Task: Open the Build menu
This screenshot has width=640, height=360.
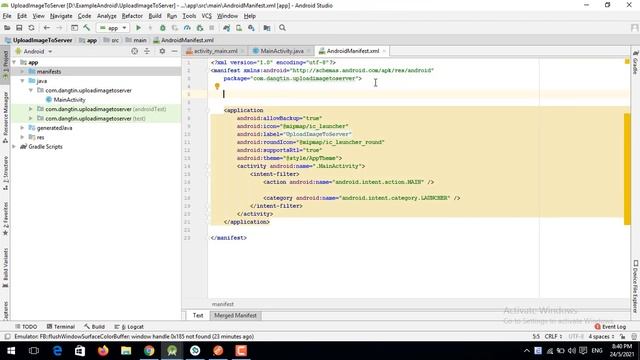Action: [155, 16]
